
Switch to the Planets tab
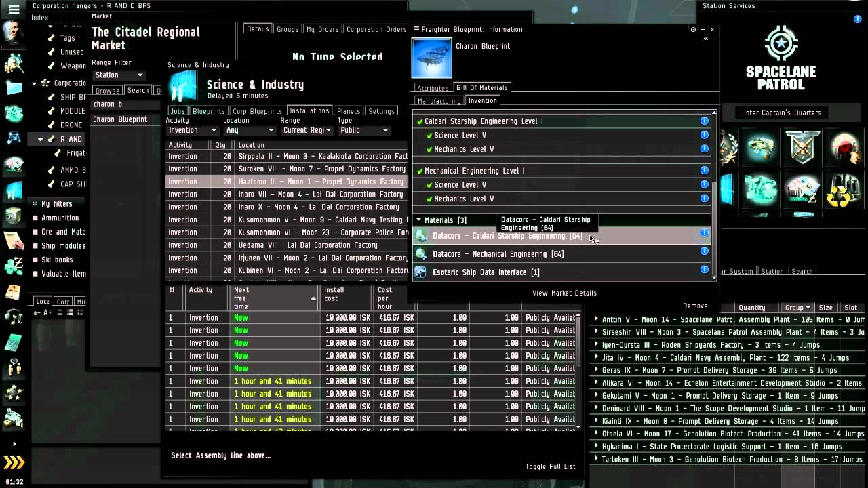pos(349,111)
